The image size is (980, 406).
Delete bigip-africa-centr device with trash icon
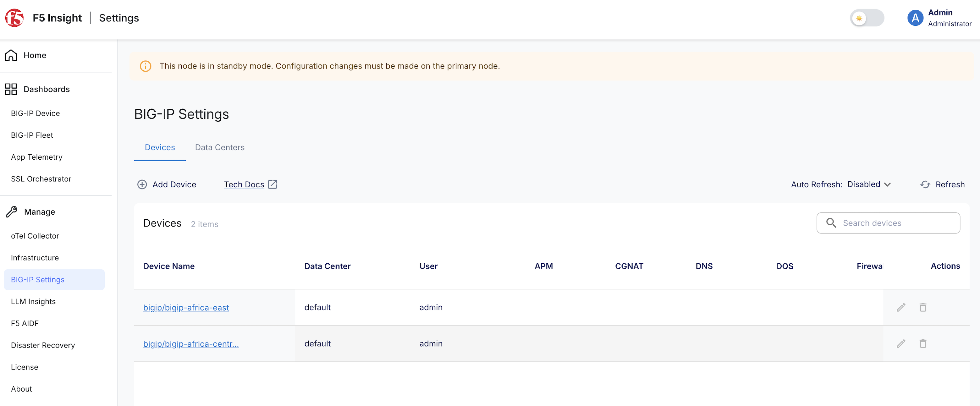pyautogui.click(x=923, y=343)
